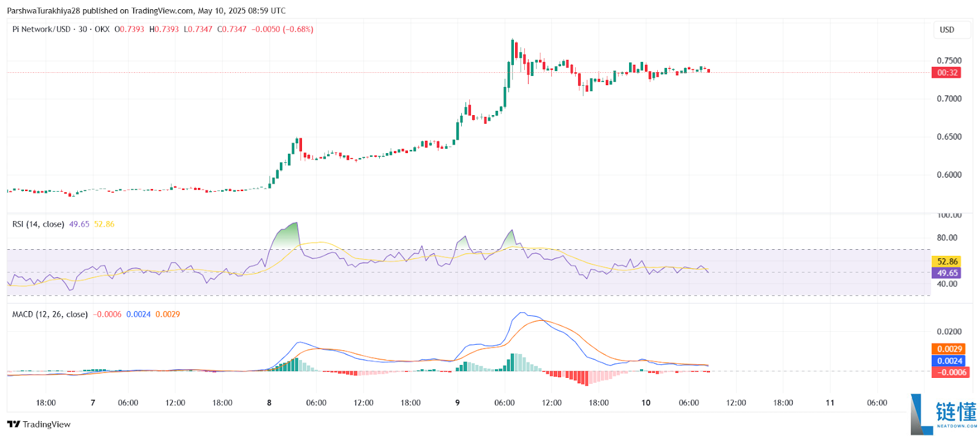980x436 pixels.
Task: Click the yellow 52.86 RSI value tag
Action: click(946, 261)
